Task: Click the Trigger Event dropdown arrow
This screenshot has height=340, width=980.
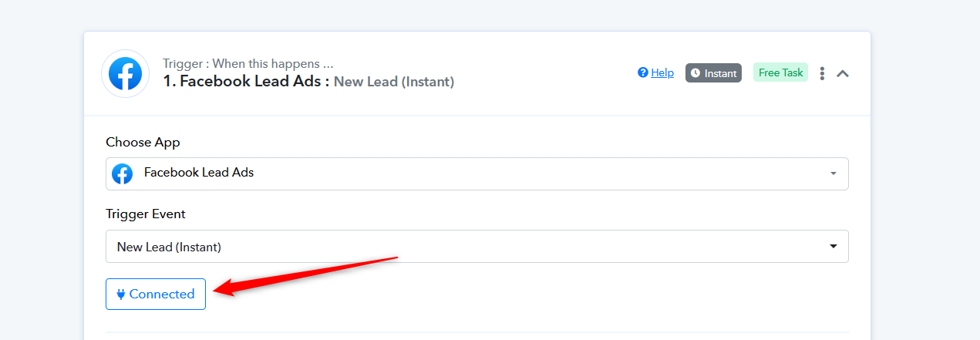Action: click(x=833, y=247)
